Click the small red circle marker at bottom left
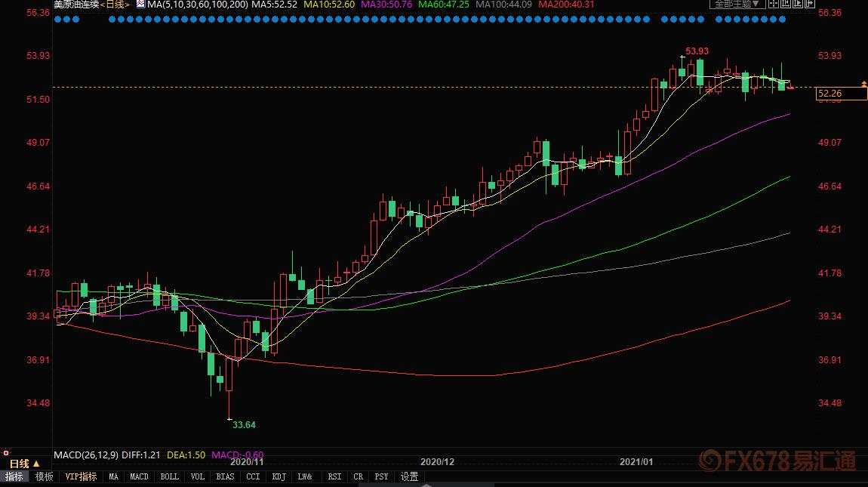Image resolution: width=868 pixels, height=487 pixels. (x=6, y=453)
